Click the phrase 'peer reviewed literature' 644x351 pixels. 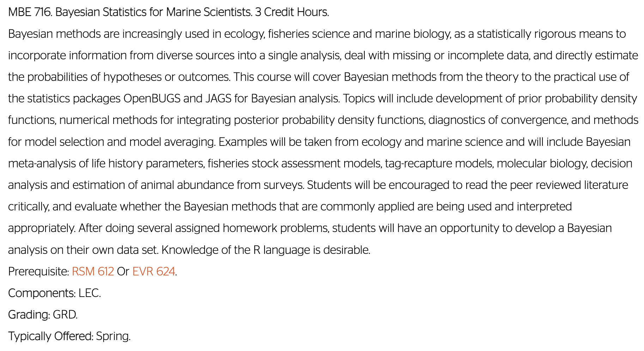pyautogui.click(x=569, y=185)
